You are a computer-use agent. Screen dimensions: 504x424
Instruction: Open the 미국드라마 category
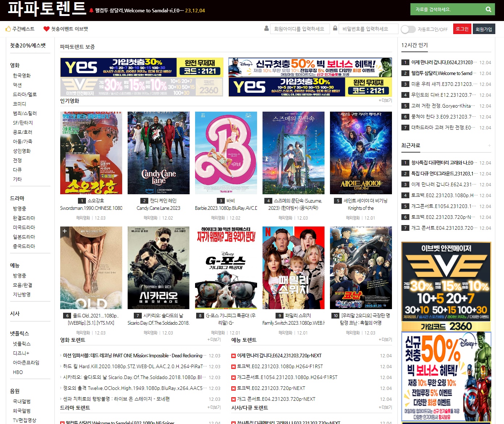[24, 227]
